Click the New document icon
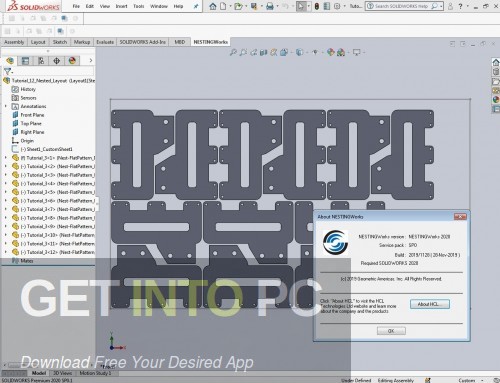The height and width of the screenshot is (383, 500). [x=223, y=6]
